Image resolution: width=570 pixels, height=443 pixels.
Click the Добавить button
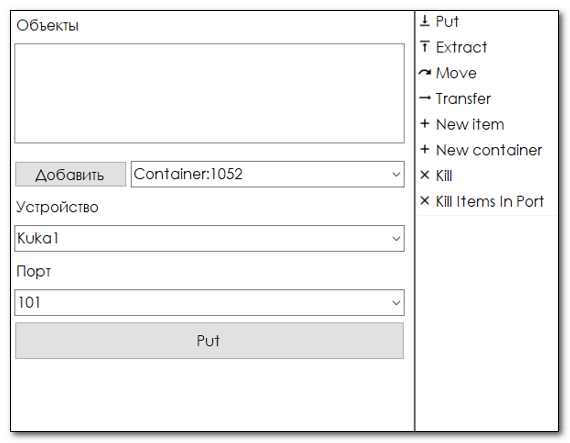71,174
